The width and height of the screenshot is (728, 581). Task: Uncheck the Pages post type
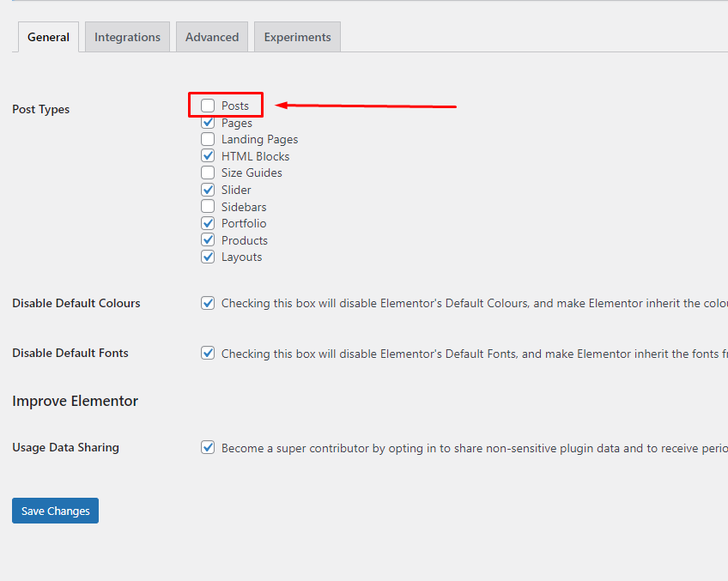pos(208,123)
